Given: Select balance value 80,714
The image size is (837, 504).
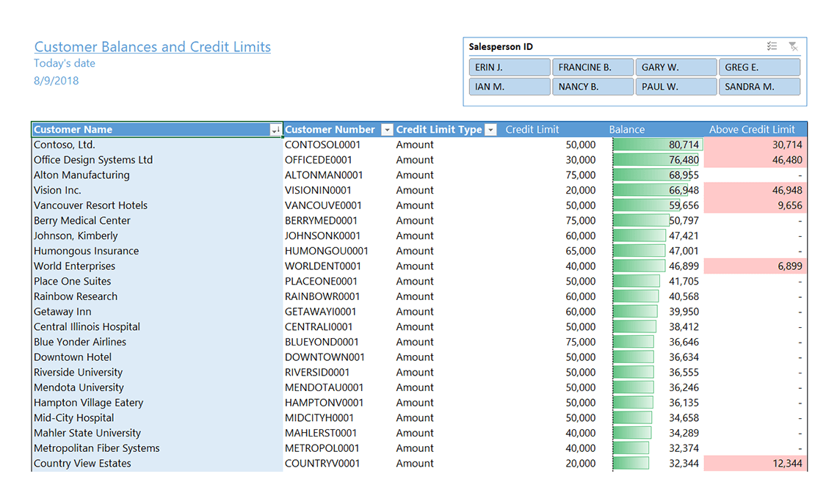Looking at the screenshot, I should pos(684,145).
